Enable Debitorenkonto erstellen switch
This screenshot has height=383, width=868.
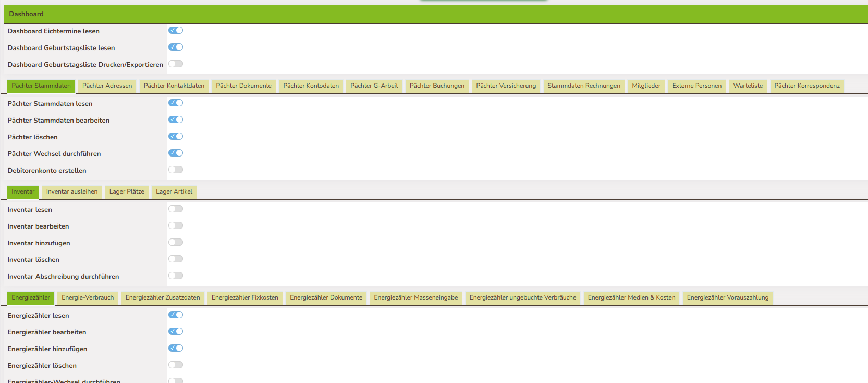click(176, 170)
